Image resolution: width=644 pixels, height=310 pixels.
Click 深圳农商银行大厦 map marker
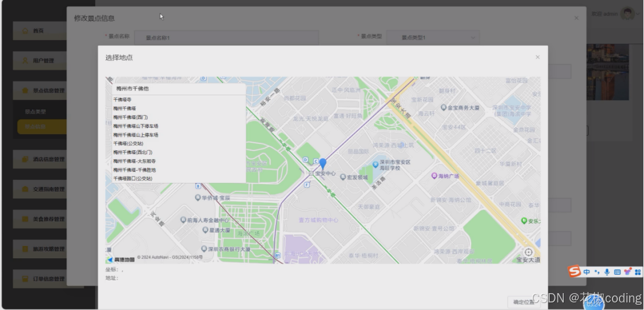pyautogui.click(x=203, y=249)
